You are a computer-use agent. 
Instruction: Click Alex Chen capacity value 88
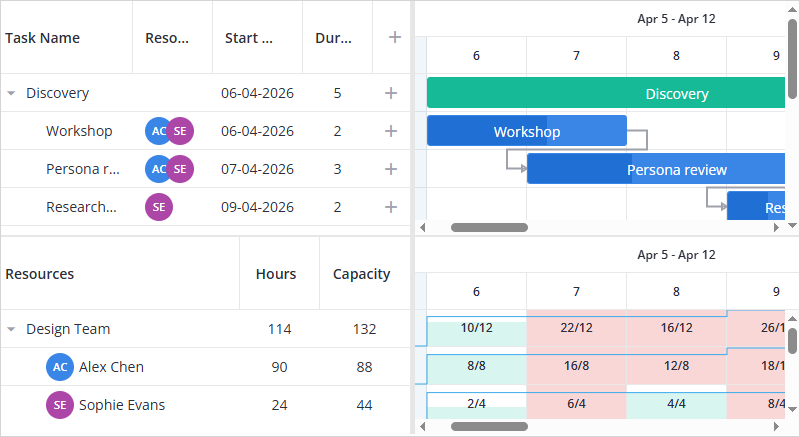pos(364,367)
